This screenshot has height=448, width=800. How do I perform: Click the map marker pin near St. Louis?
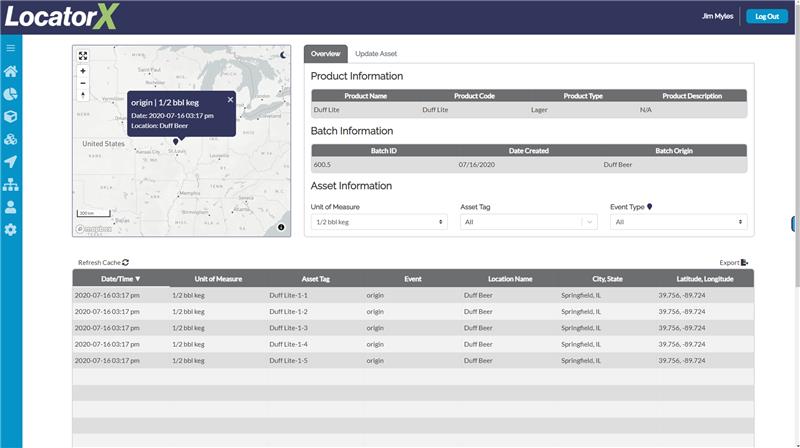(x=176, y=141)
